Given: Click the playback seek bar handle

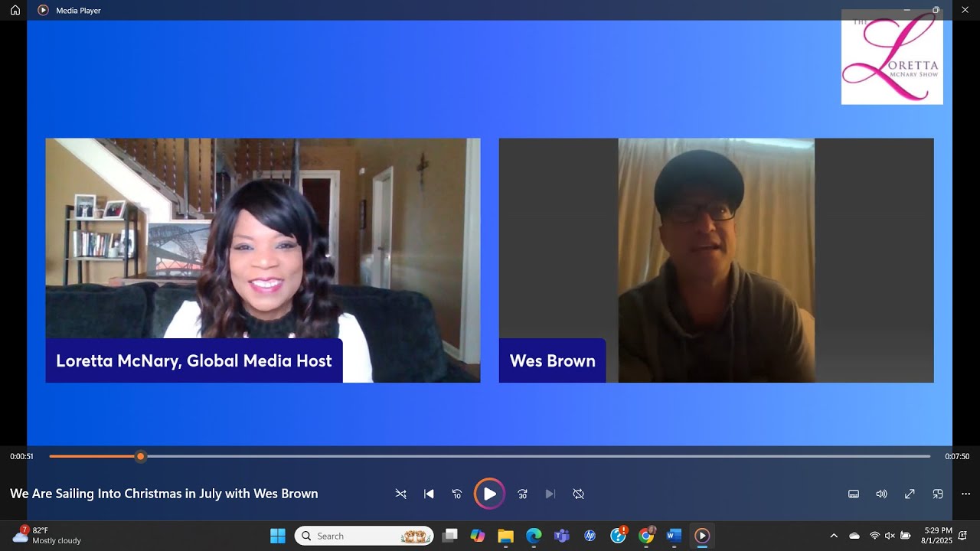Looking at the screenshot, I should click(x=140, y=456).
